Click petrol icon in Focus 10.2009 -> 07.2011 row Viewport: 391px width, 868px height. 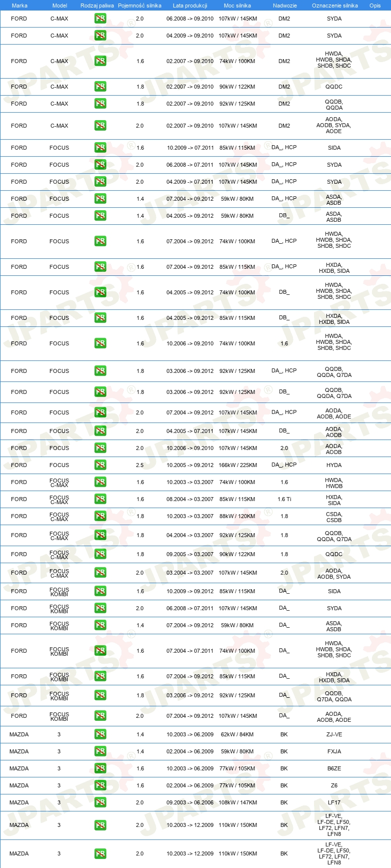click(100, 148)
